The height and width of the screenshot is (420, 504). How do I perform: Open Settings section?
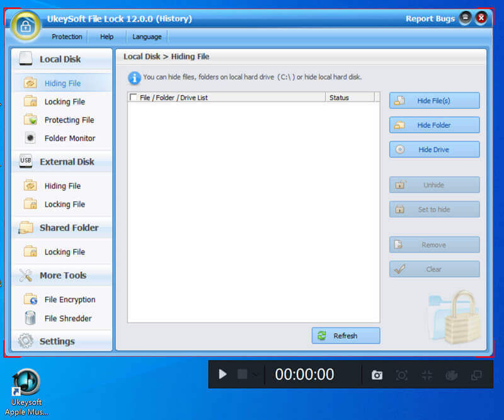click(x=62, y=341)
